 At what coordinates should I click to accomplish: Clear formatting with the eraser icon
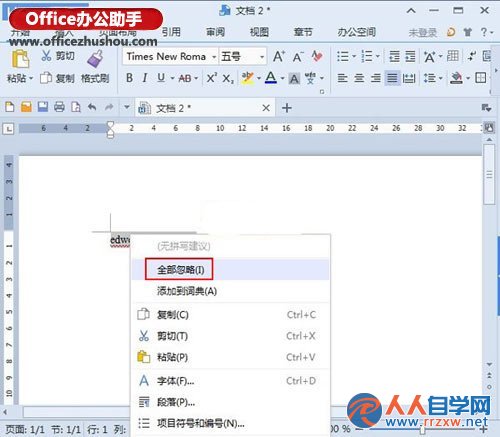click(317, 56)
